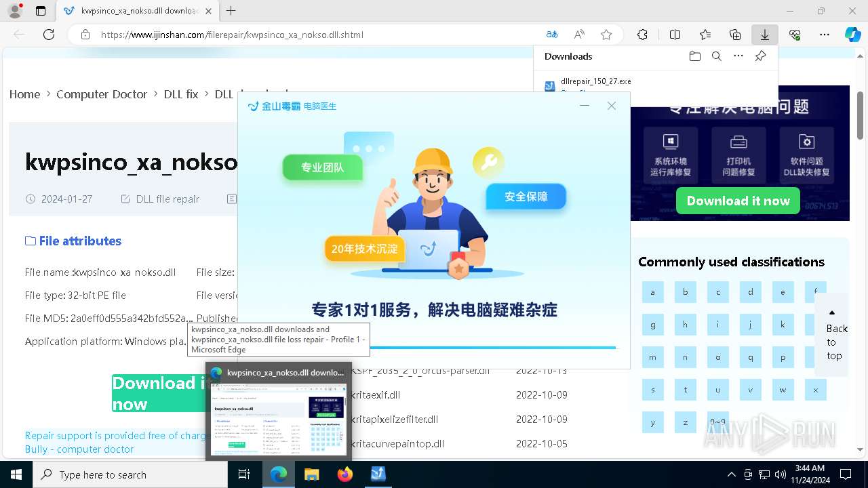
Task: Open dllrepair_150_27.exe download entry
Action: (595, 81)
